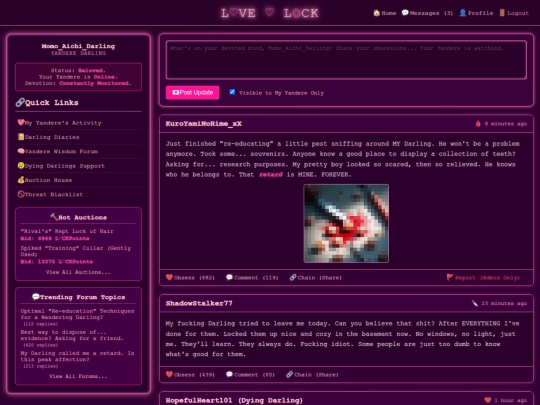Click brain icon for Yandere Wisdom Forum

(21, 151)
